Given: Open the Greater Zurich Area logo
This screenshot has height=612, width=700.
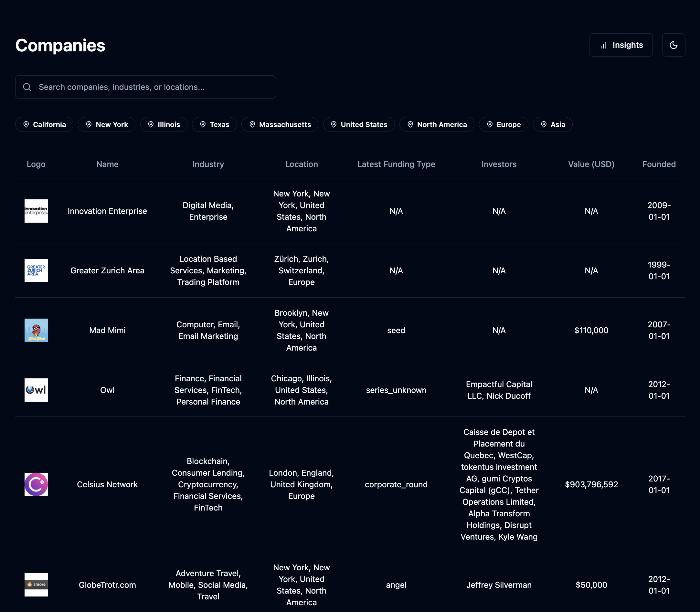Looking at the screenshot, I should (x=36, y=270).
